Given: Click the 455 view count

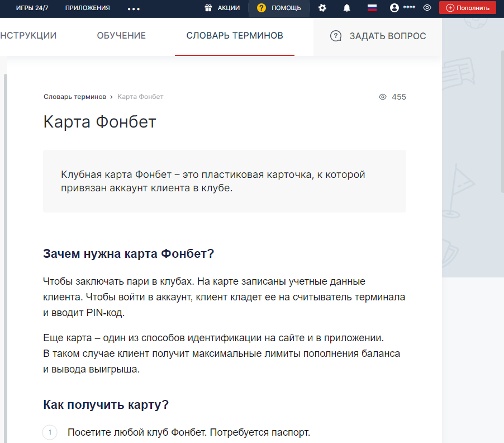Looking at the screenshot, I should (399, 97).
